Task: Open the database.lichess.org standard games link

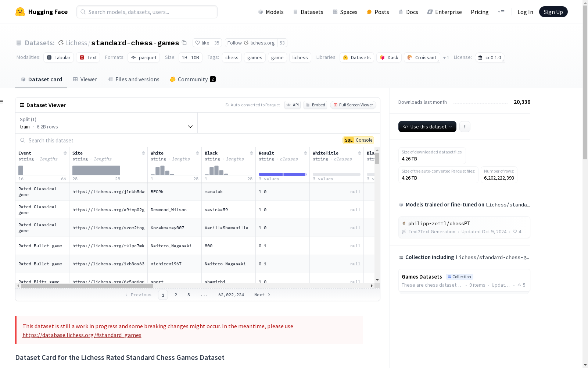Action: click(82, 335)
